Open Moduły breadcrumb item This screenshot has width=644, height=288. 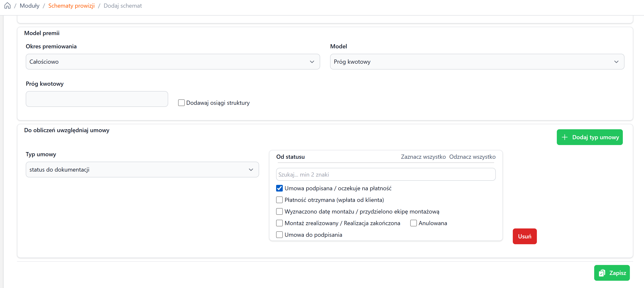[29, 5]
